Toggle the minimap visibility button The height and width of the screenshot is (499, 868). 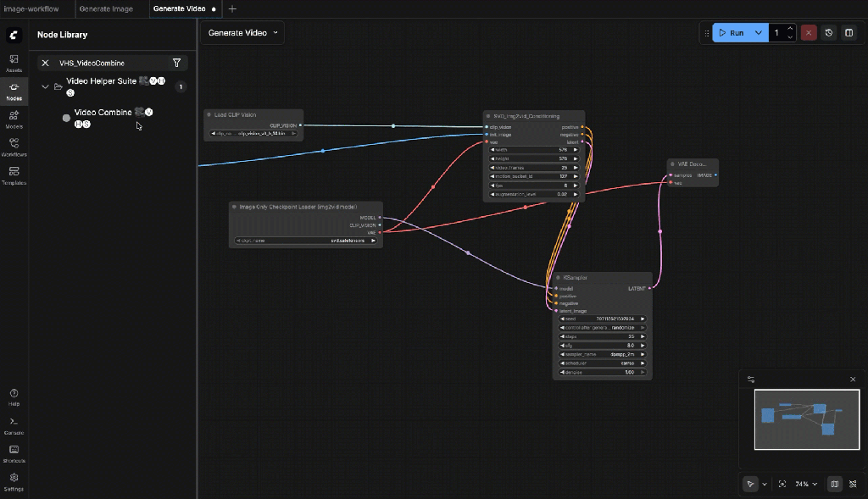[835, 484]
